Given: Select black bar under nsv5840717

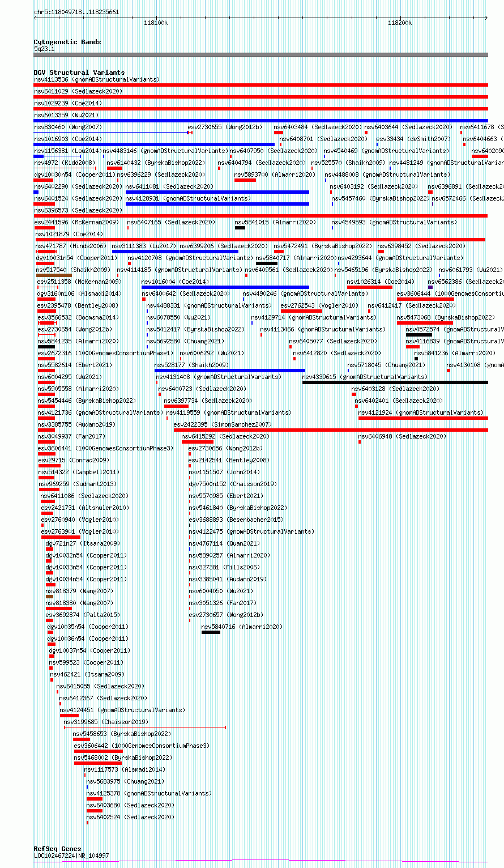Looking at the screenshot, I should [267, 263].
